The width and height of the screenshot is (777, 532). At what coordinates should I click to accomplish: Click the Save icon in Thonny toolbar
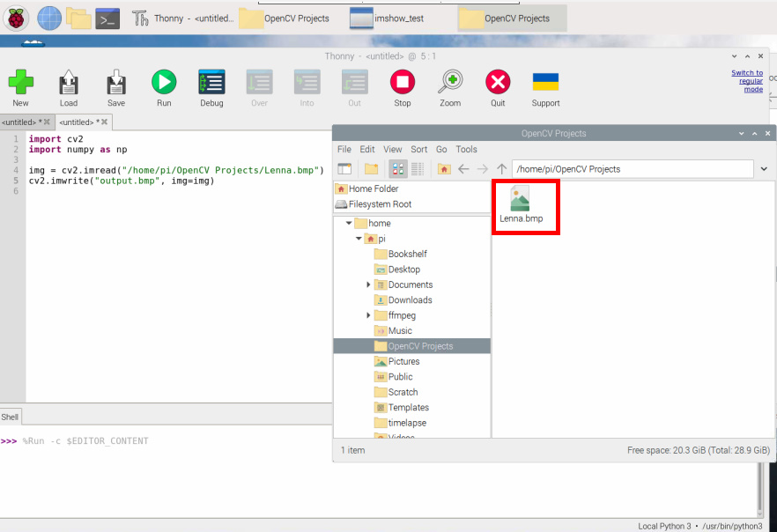tap(116, 82)
